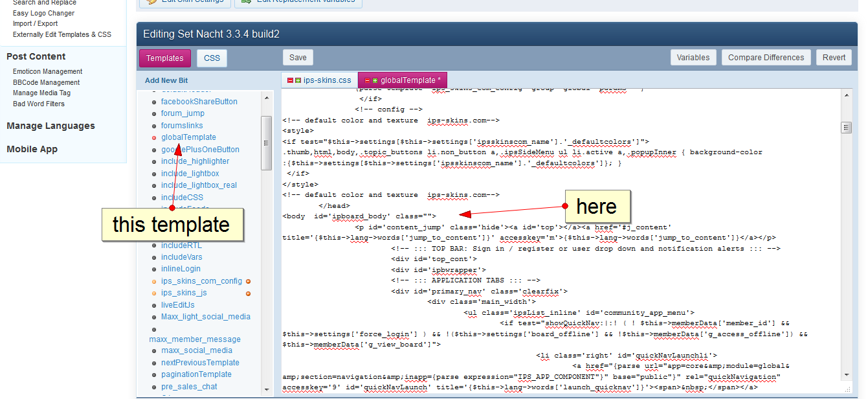Open the forumslinks template
Image resolution: width=868 pixels, height=399 pixels.
(x=182, y=126)
